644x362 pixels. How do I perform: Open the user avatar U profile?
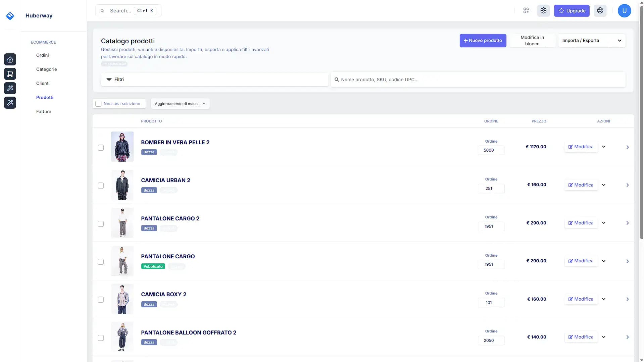624,11
